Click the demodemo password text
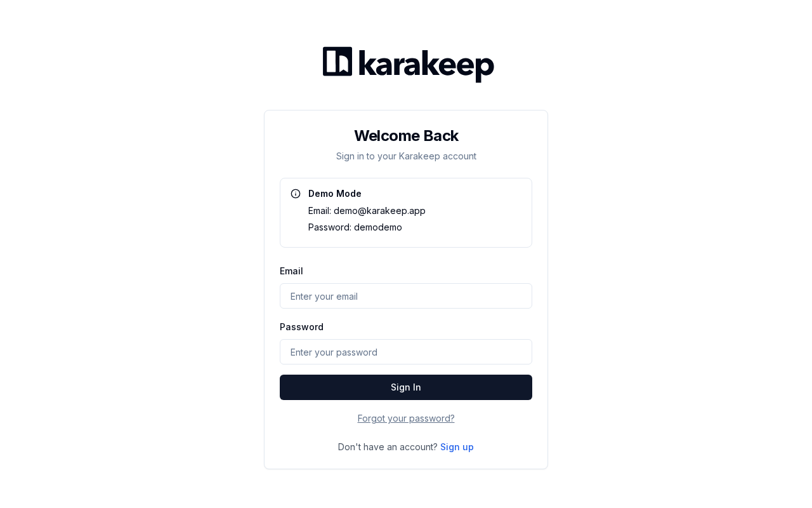This screenshot has height=508, width=812. (x=378, y=227)
